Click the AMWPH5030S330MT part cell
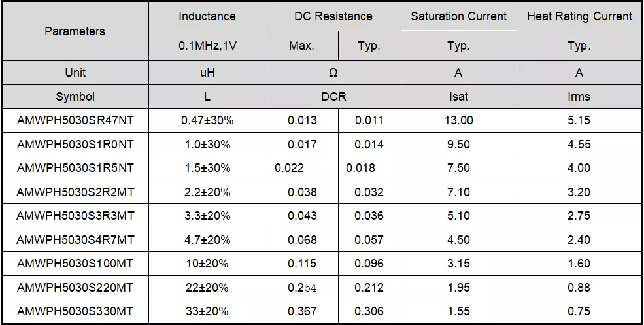The height and width of the screenshot is (325, 644). point(75,312)
